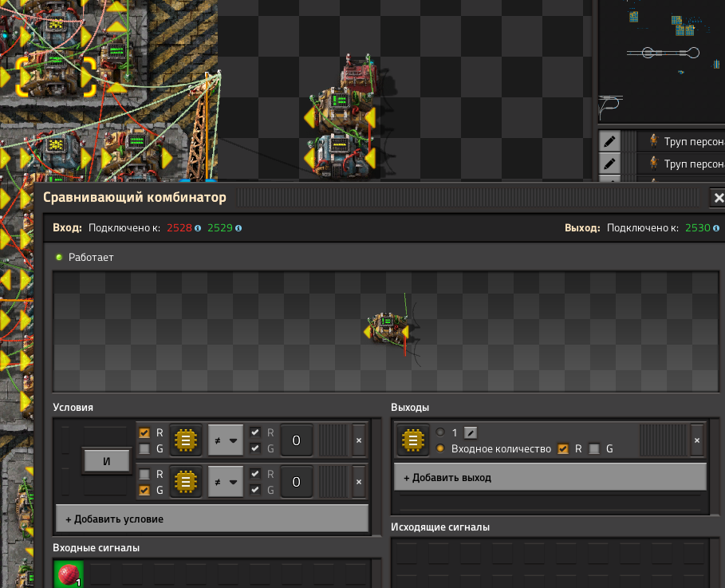Click the minimap in the corner
Viewport: 725px width, 588px height.
662,60
